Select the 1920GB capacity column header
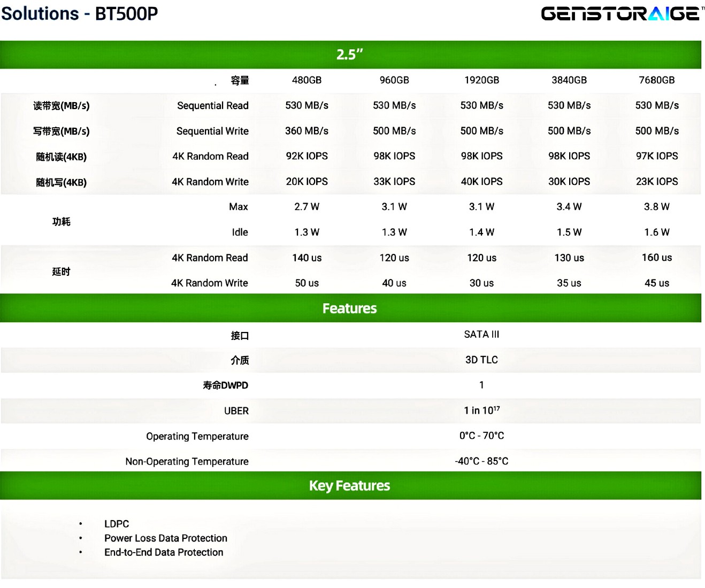This screenshot has width=705, height=588. pyautogui.click(x=482, y=80)
